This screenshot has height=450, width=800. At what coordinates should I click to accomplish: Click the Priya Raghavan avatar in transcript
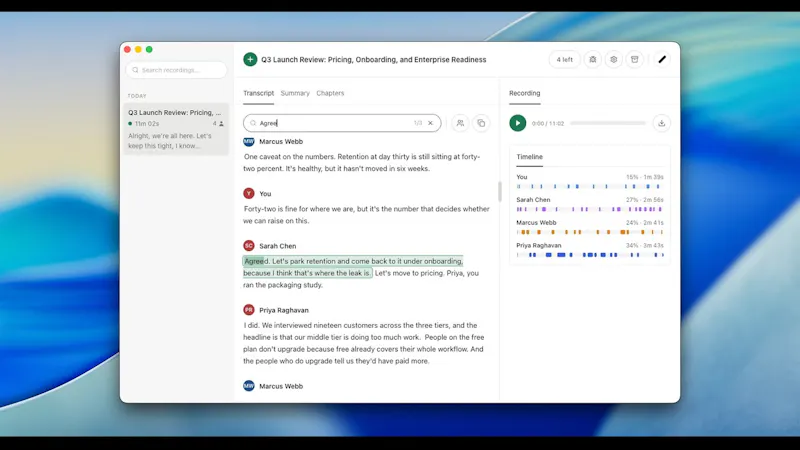[248, 310]
